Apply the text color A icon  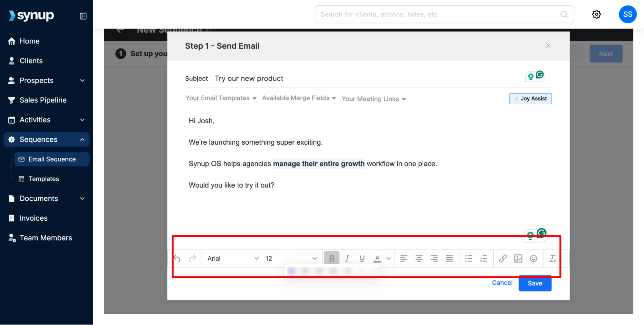(x=377, y=258)
